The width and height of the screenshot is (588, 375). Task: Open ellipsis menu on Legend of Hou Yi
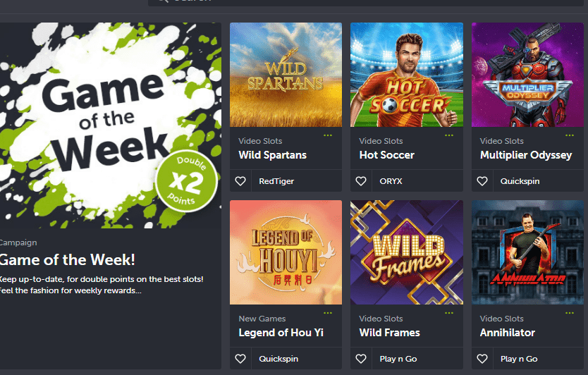click(x=328, y=313)
